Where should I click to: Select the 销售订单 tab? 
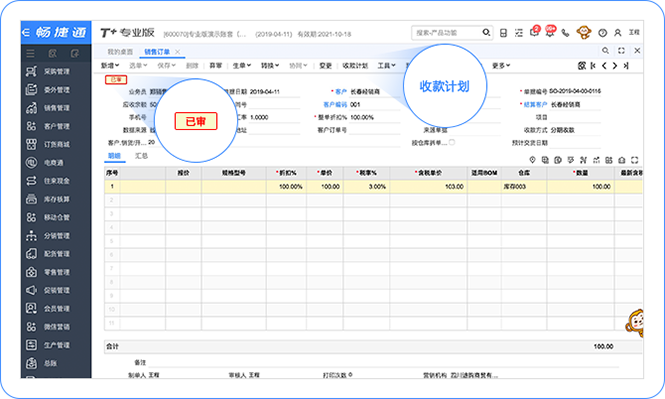point(157,51)
